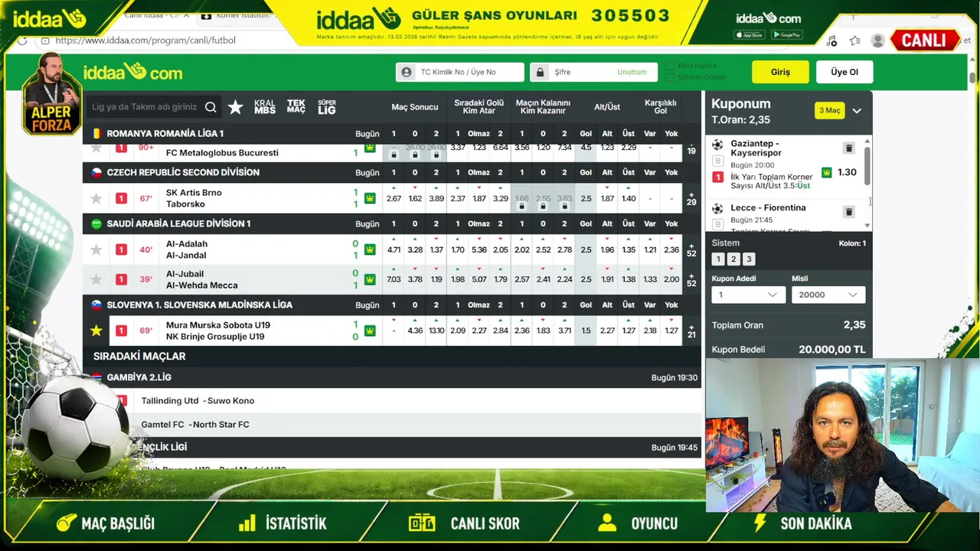Open Son Dakika bottom tab
The width and height of the screenshot is (980, 551).
pyautogui.click(x=802, y=523)
